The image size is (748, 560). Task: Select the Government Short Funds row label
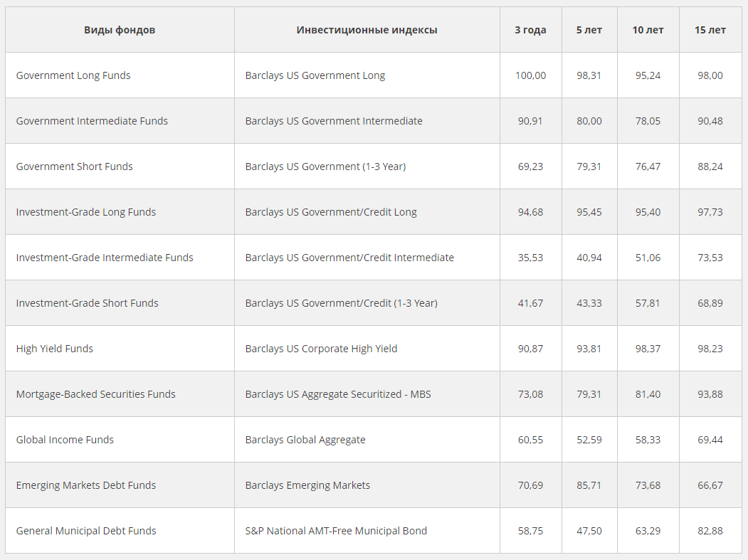pyautogui.click(x=75, y=167)
